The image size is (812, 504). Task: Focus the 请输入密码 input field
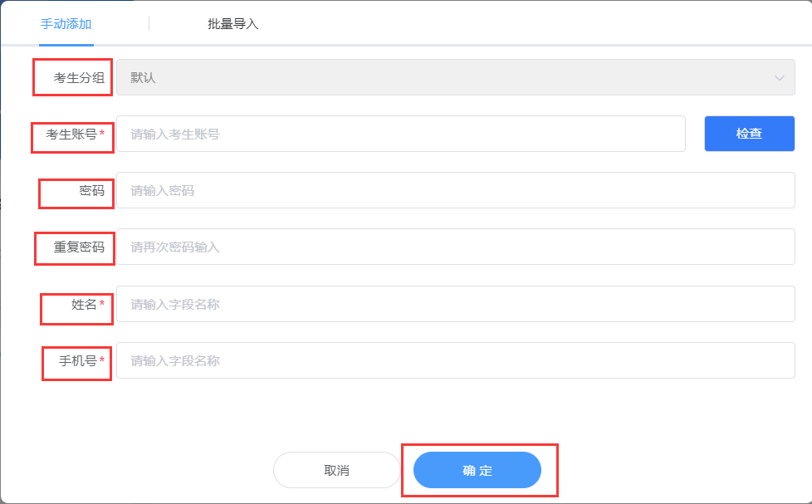click(455, 190)
